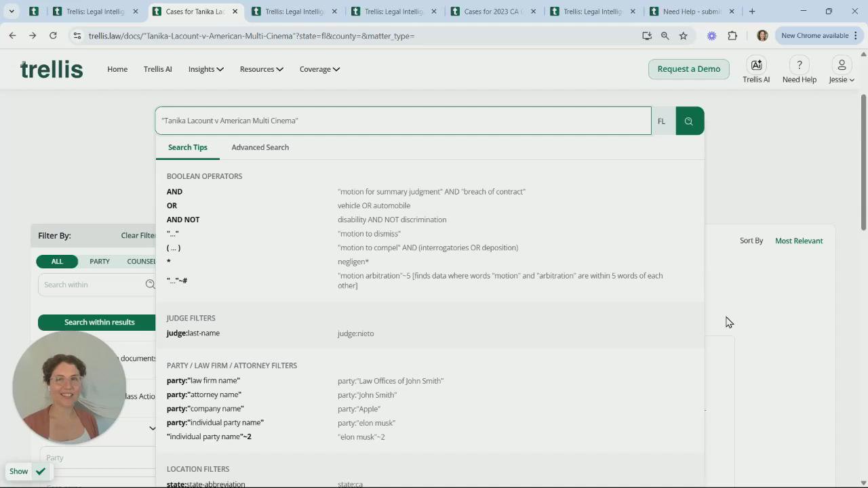868x488 pixels.
Task: Click the party:"elon musk" example
Action: click(x=367, y=423)
